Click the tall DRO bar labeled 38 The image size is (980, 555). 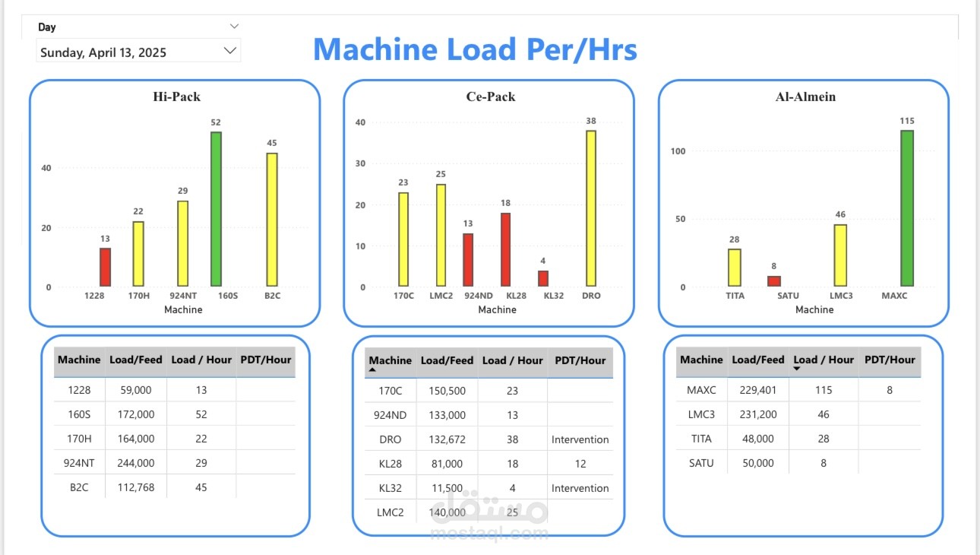pos(591,208)
